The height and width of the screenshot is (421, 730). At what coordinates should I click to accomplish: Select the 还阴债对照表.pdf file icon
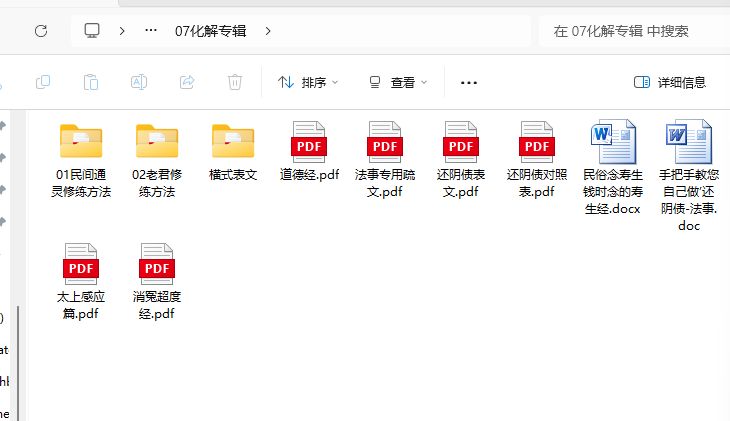point(537,142)
